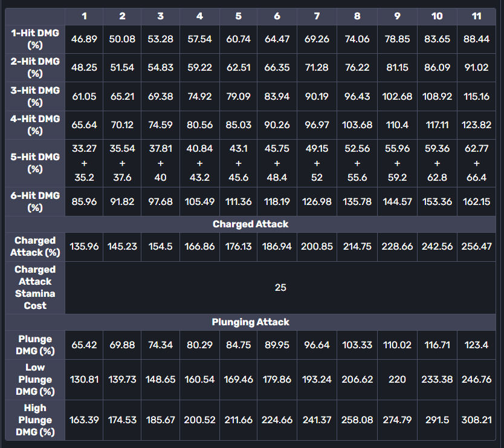Screen dimensions: 504x448
Task: Select the 6-Hit DMG (%) row label
Action: pyautogui.click(x=35, y=201)
